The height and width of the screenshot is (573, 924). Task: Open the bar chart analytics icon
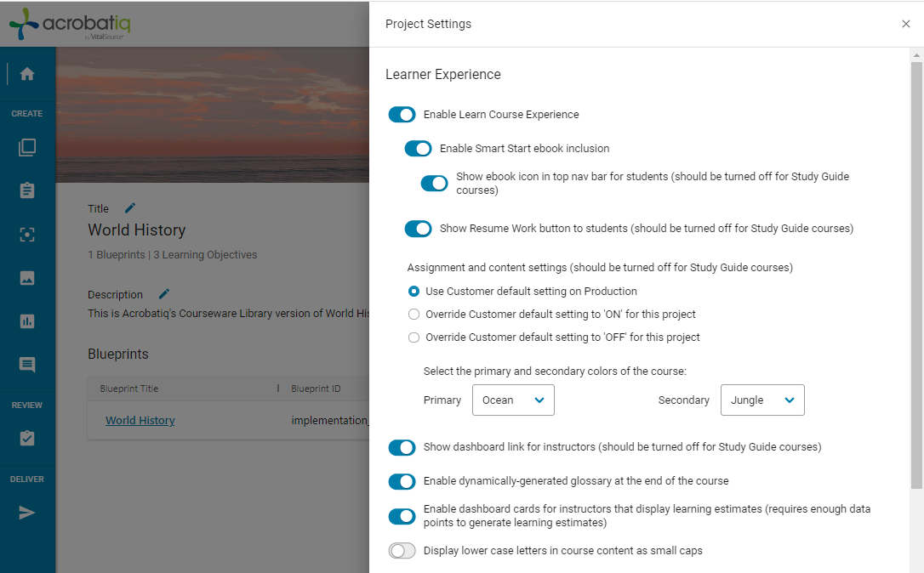click(x=27, y=321)
